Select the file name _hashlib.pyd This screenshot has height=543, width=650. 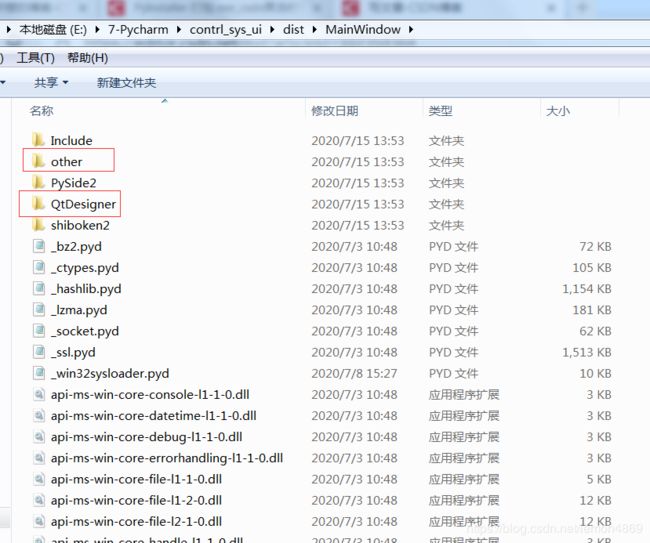(86, 288)
